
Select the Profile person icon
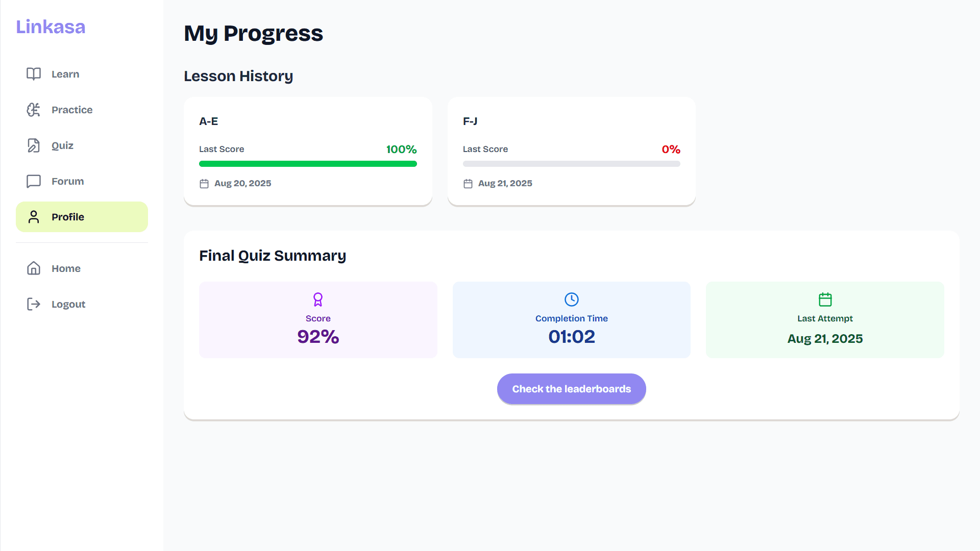coord(33,216)
